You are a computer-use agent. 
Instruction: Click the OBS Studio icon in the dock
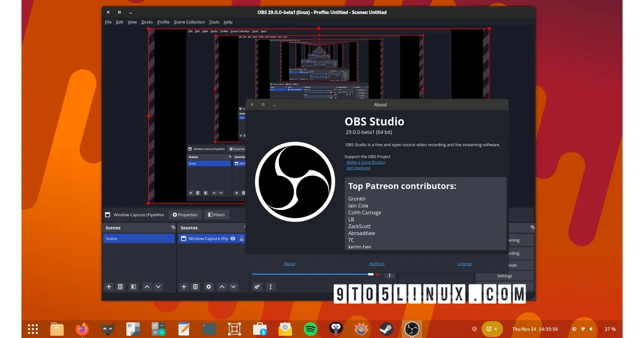coord(412,329)
